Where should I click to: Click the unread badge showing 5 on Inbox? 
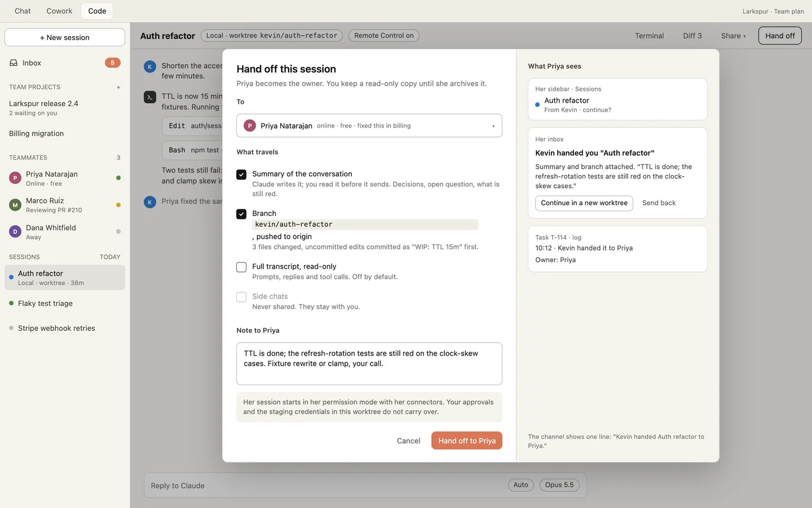113,63
